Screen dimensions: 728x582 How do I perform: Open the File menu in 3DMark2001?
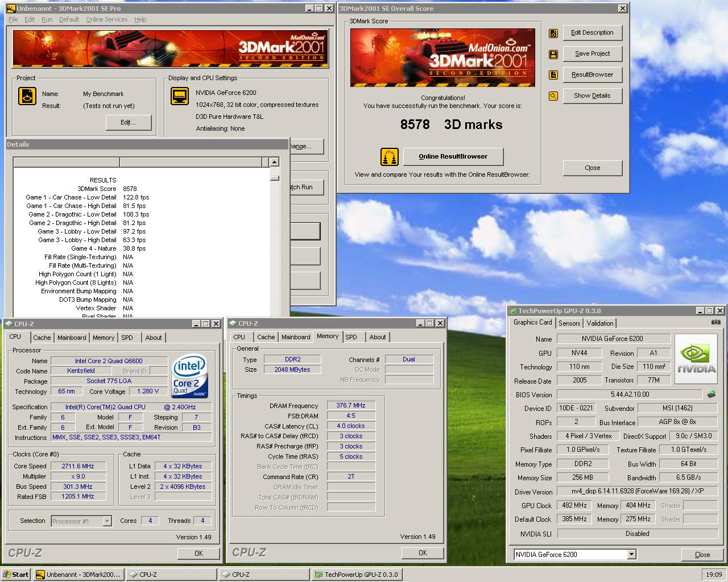(x=13, y=19)
